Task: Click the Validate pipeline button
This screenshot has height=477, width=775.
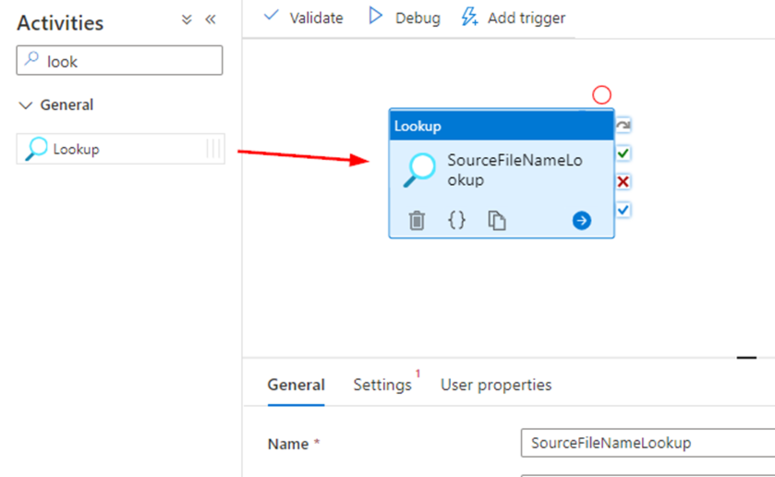Action: pyautogui.click(x=303, y=18)
